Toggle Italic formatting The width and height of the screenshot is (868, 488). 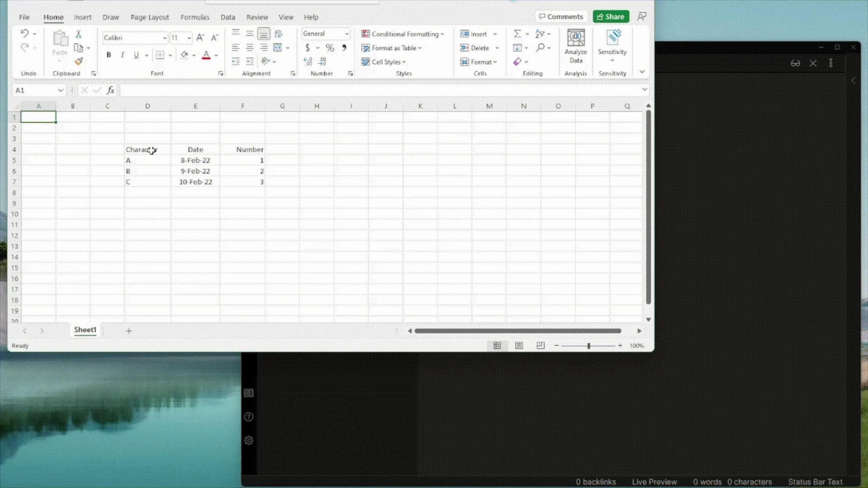123,55
